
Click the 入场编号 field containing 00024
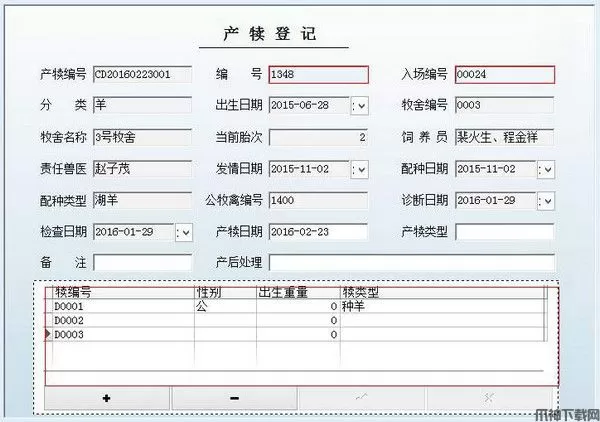click(x=505, y=74)
